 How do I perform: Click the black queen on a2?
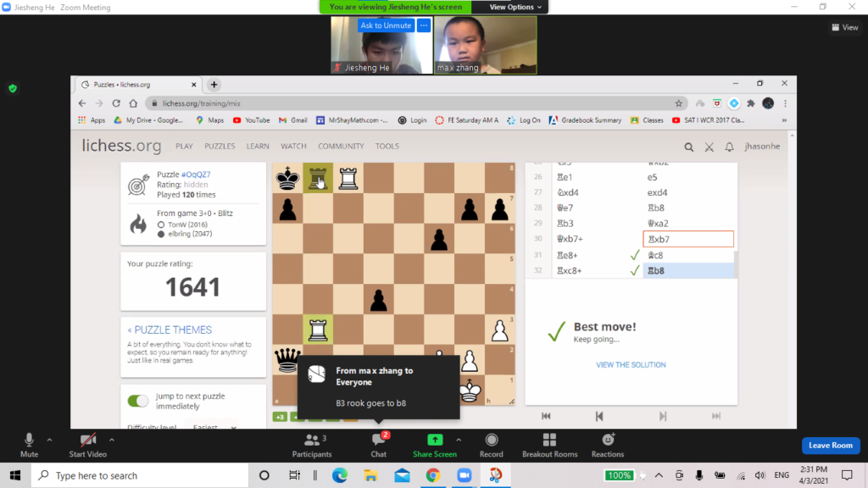tap(287, 359)
